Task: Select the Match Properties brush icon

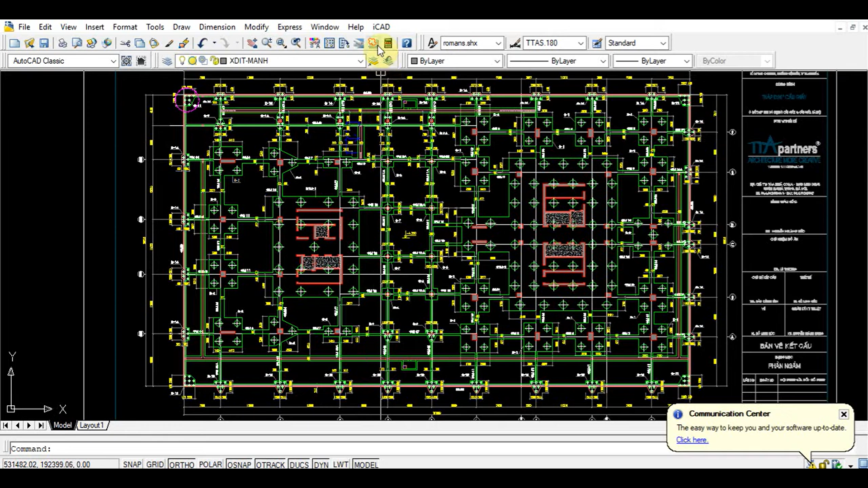Action: 169,43
